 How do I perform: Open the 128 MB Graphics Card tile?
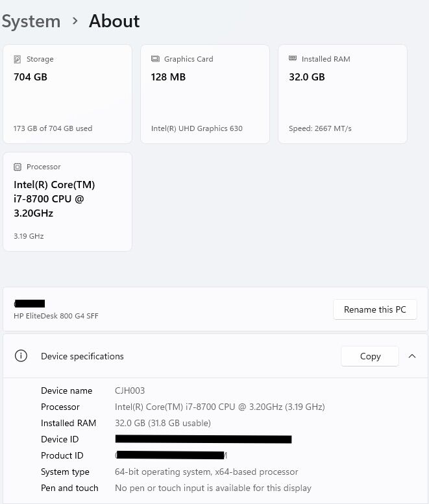pyautogui.click(x=205, y=94)
